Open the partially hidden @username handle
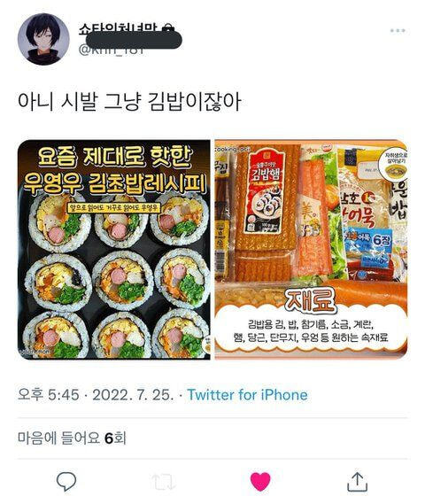Viewport: 425px width, 504px height. point(112,50)
